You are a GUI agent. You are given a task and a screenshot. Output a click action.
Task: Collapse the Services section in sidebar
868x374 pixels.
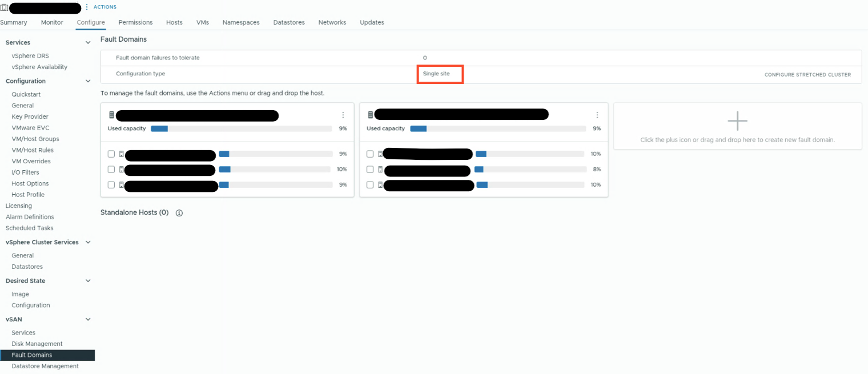(x=88, y=43)
